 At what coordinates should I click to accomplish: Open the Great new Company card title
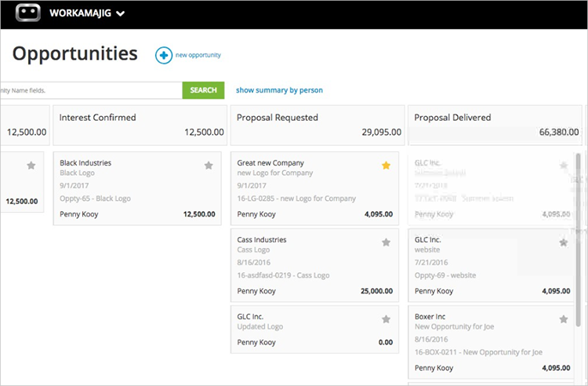tap(270, 163)
